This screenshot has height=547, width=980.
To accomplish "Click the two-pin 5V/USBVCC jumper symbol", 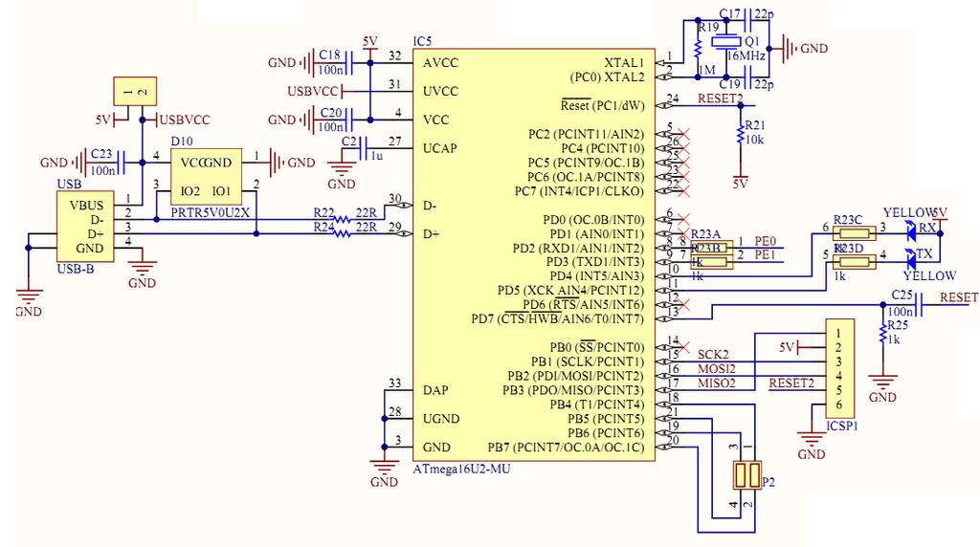I will (x=135, y=91).
